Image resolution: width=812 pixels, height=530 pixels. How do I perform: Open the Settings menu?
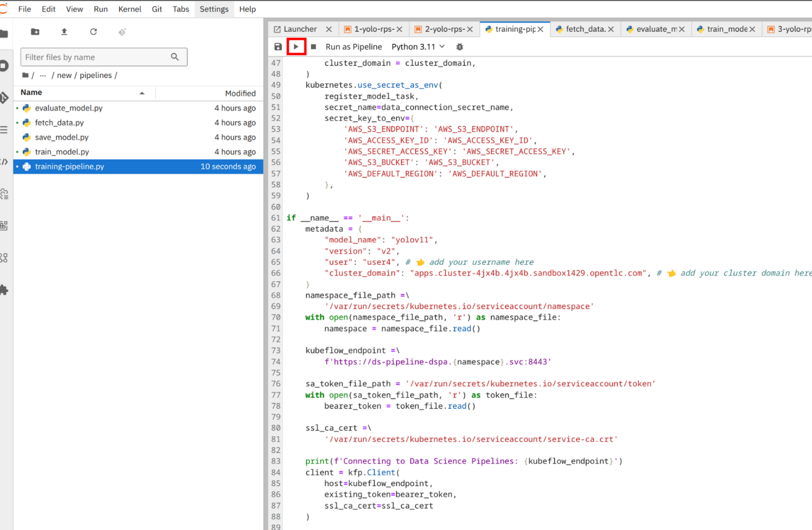point(214,9)
